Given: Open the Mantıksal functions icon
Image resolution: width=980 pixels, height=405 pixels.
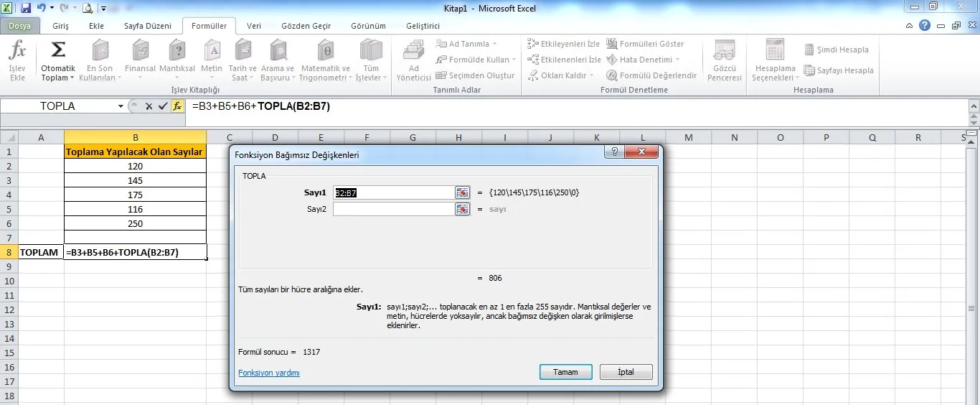Looking at the screenshot, I should point(176,51).
